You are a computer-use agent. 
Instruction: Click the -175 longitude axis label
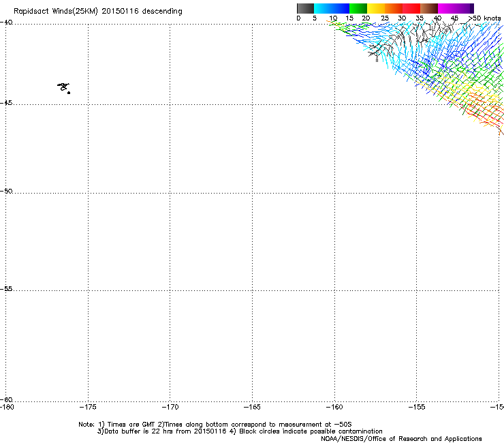coord(88,407)
